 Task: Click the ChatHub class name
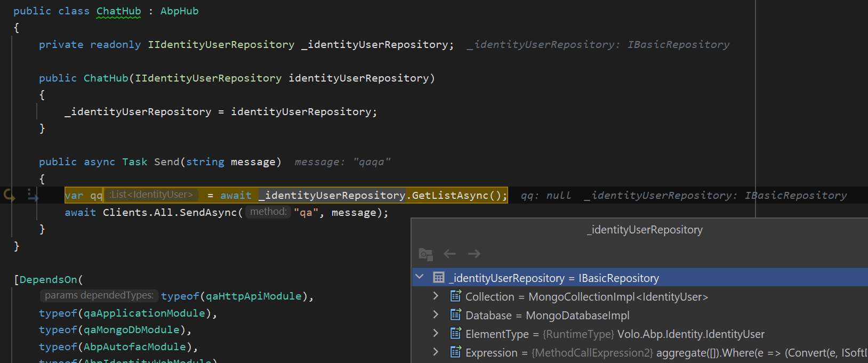(118, 11)
